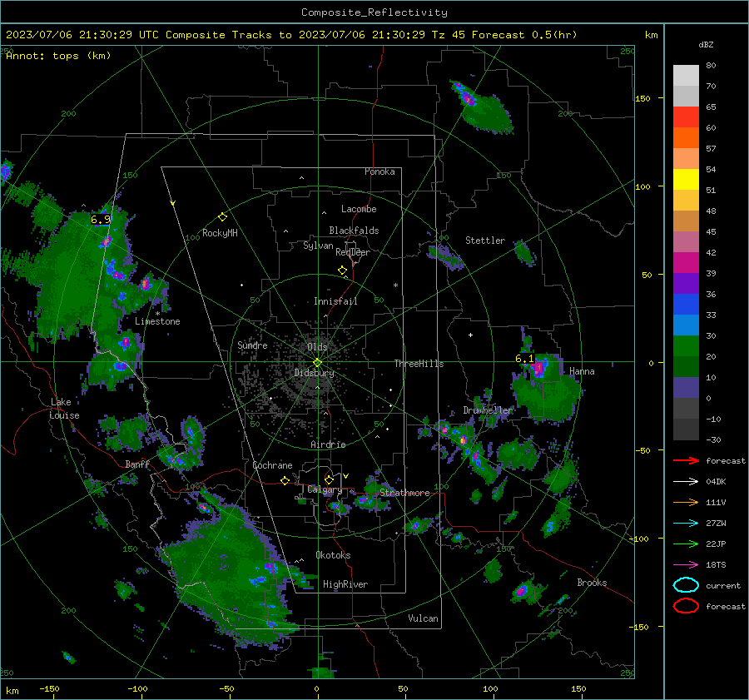Pick the dark green 20-10 dBZ swatch

[686, 367]
